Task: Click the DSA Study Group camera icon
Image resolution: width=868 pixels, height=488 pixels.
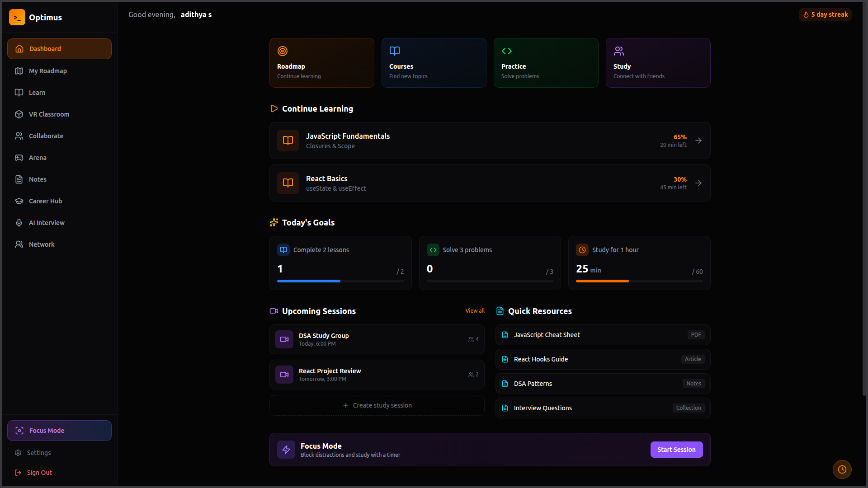Action: click(x=284, y=339)
